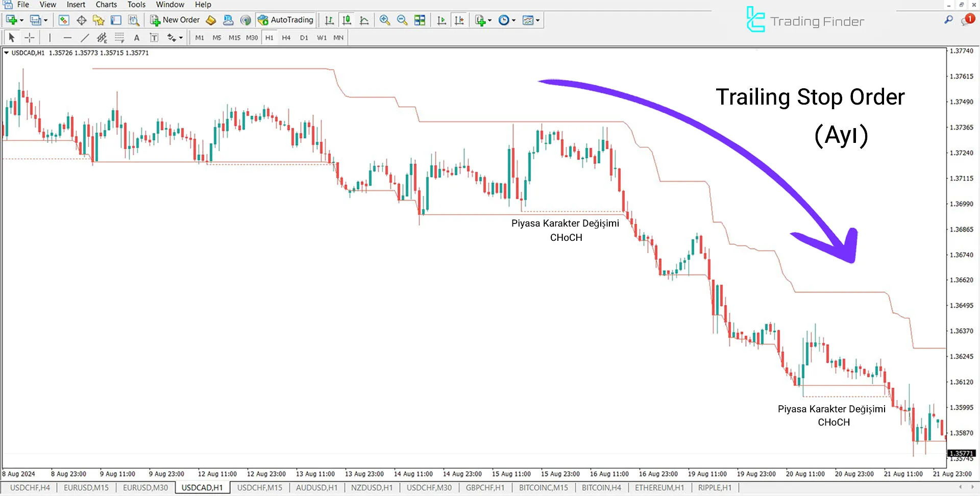980x496 pixels.
Task: Insert text tool A
Action: (136, 37)
